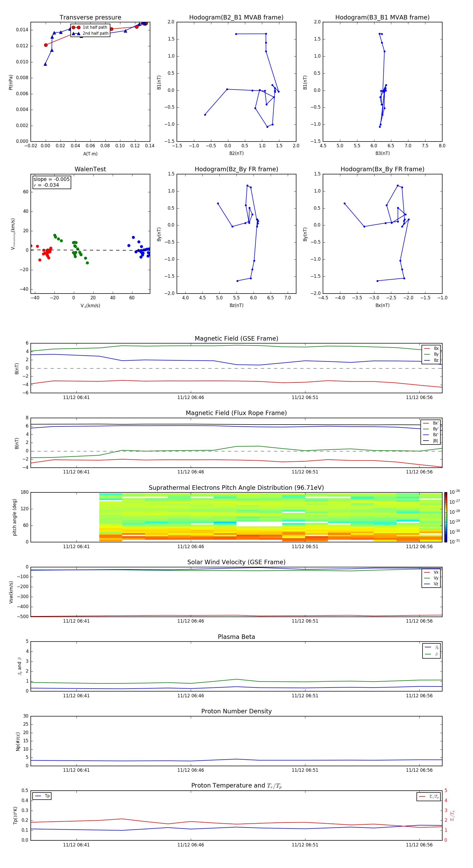473x868 pixels.
Task: Click the 'Hodogram(Bx_By FR frame)' title
Action: click(382, 169)
